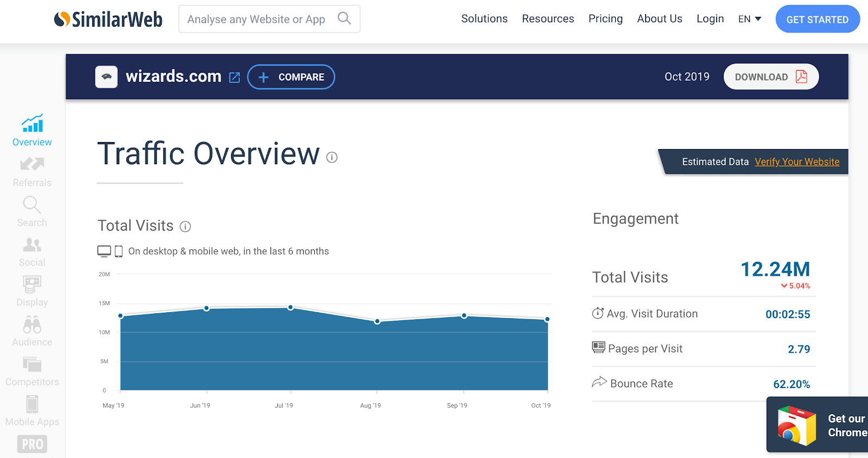
Task: Click the GET STARTED button
Action: click(818, 19)
